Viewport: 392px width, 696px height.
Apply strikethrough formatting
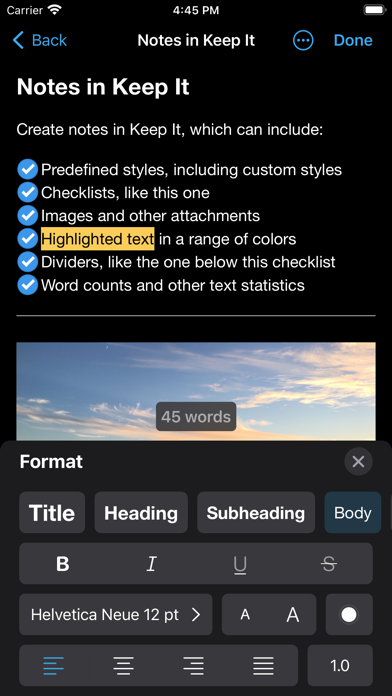(x=329, y=564)
